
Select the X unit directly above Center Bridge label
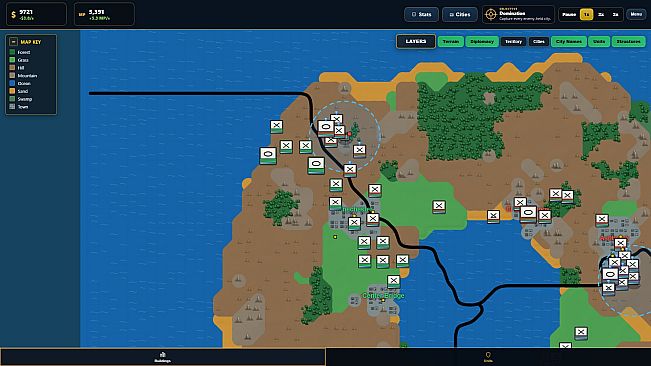pyautogui.click(x=393, y=281)
